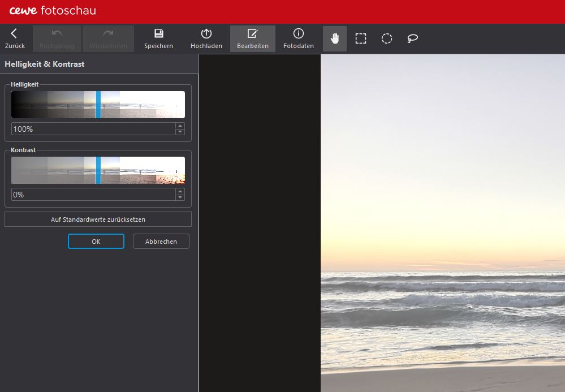Select the hand pan tool
Viewport: 565px width, 392px height.
click(x=335, y=38)
